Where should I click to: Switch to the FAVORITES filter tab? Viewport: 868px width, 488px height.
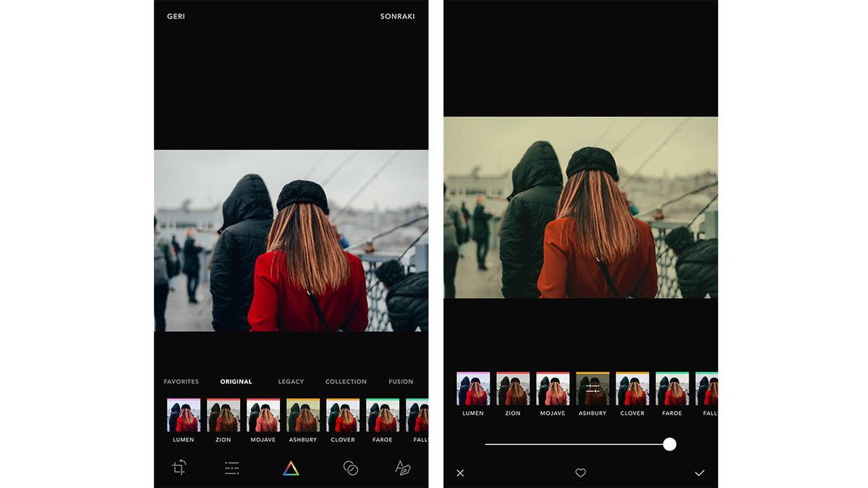[x=181, y=381]
